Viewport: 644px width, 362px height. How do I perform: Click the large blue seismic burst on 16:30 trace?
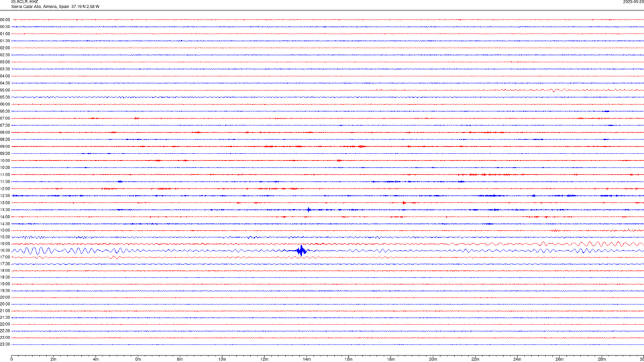302,250
